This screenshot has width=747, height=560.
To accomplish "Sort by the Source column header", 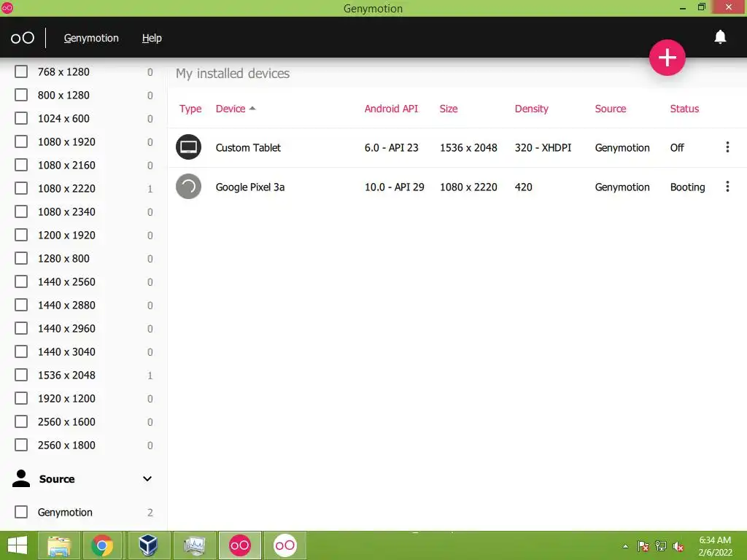I will tap(611, 109).
